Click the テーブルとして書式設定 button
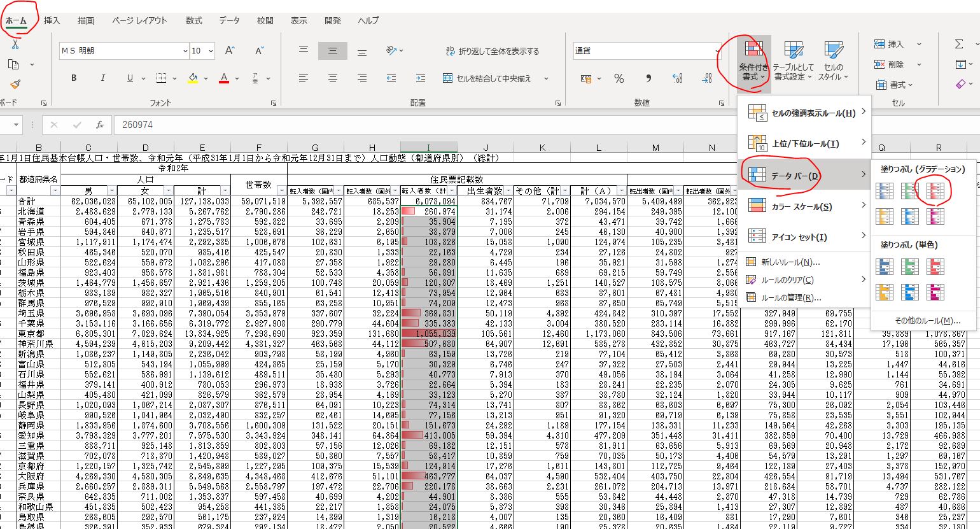The width and height of the screenshot is (980, 529). [793, 62]
